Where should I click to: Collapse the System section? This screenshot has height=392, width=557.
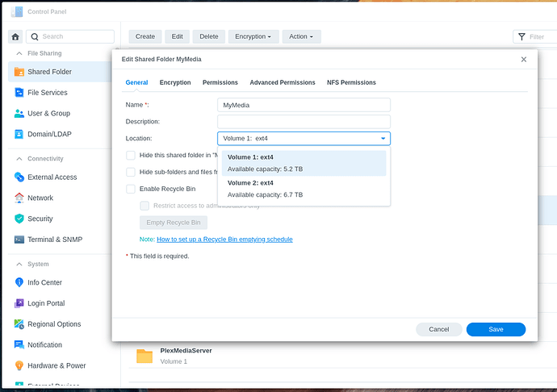[19, 265]
